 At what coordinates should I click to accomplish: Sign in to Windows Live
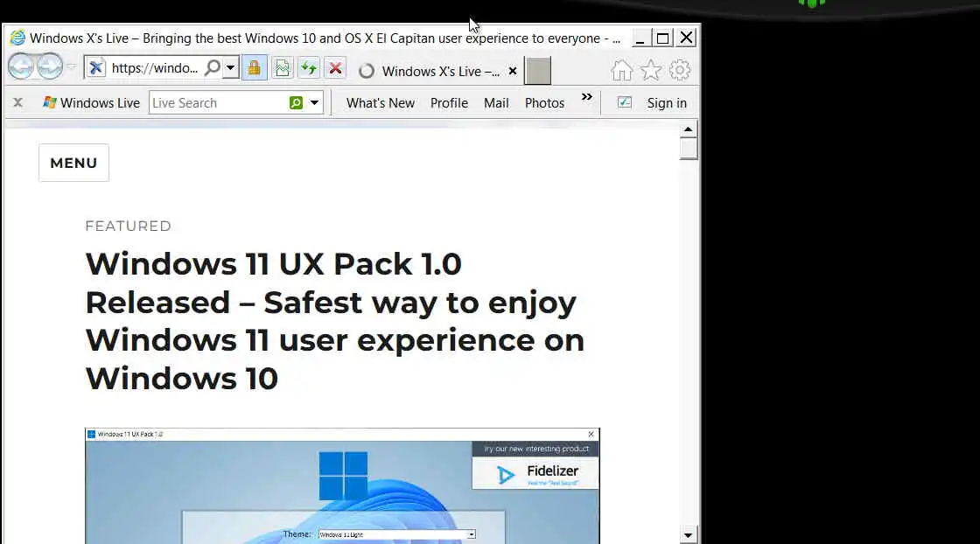click(x=666, y=103)
